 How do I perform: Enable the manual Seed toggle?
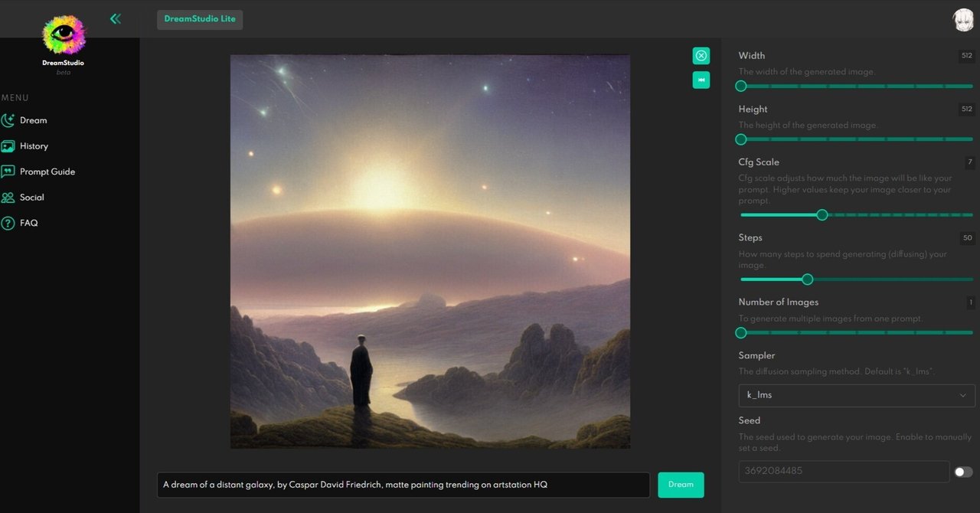tap(964, 472)
